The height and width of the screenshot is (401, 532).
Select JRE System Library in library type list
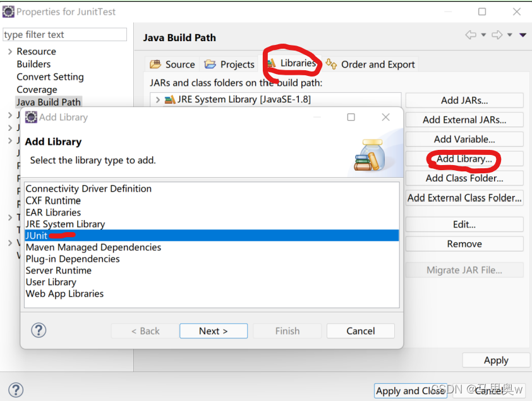tap(65, 224)
